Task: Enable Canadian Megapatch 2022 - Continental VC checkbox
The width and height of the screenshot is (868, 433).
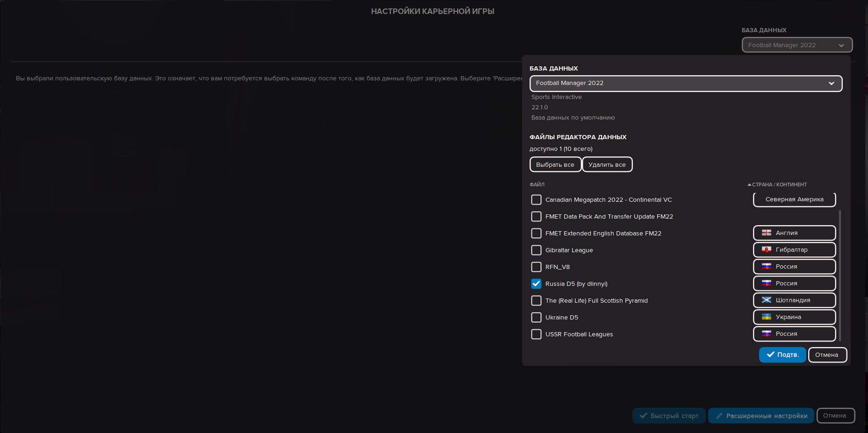Action: point(536,199)
